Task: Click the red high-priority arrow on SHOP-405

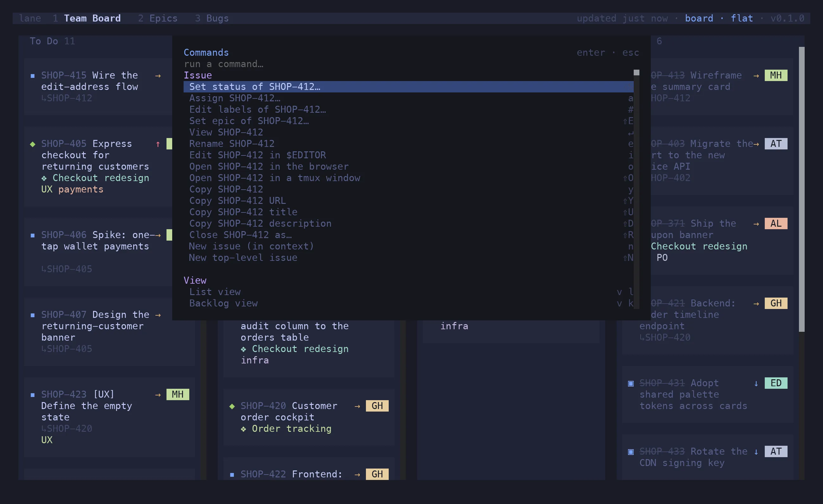Action: click(x=158, y=144)
